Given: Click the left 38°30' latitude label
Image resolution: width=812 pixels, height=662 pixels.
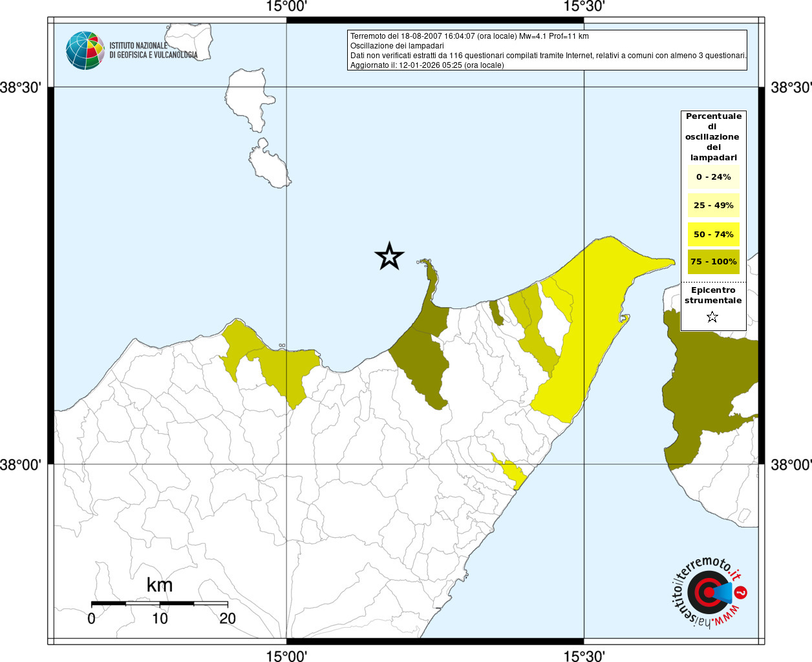Looking at the screenshot, I should [21, 87].
